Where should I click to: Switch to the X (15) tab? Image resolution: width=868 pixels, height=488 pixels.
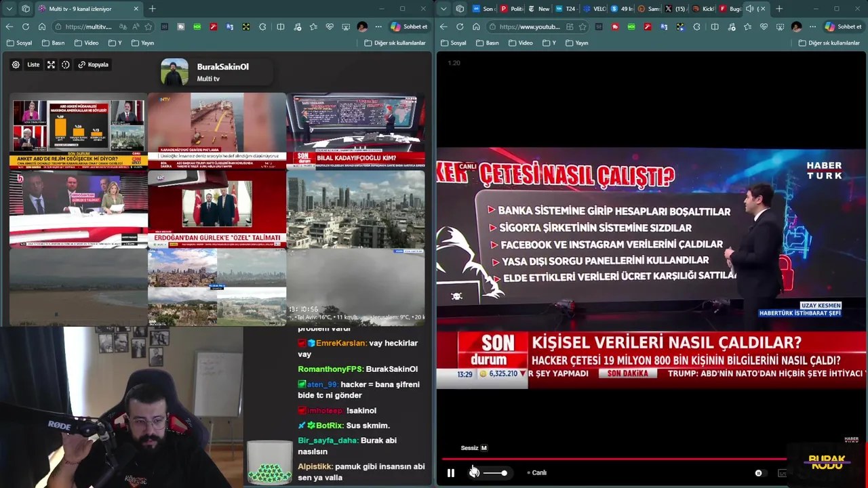[x=675, y=9]
